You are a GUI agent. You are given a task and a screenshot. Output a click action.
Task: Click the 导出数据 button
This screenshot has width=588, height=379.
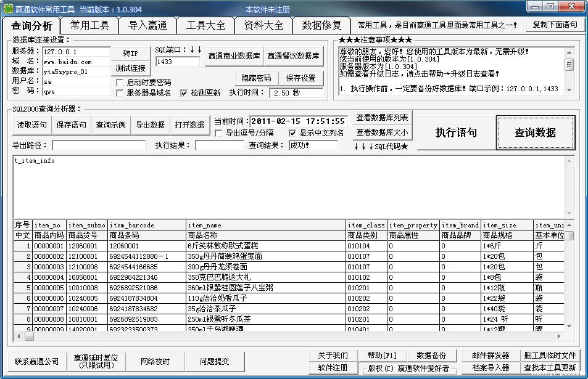150,125
